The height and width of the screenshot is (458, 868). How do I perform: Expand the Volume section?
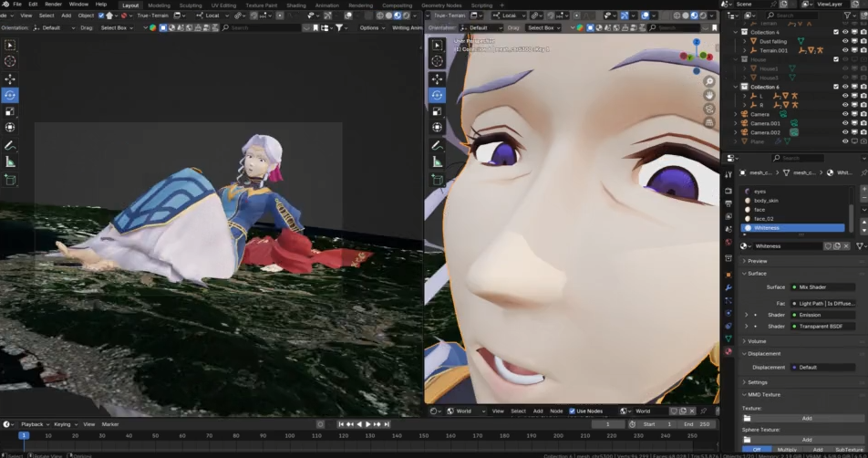coord(757,341)
